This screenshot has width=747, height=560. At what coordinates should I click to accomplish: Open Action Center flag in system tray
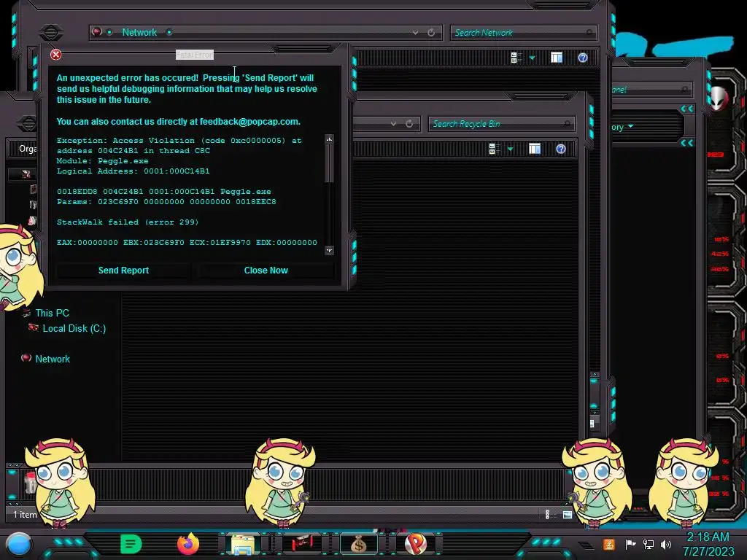click(x=630, y=544)
